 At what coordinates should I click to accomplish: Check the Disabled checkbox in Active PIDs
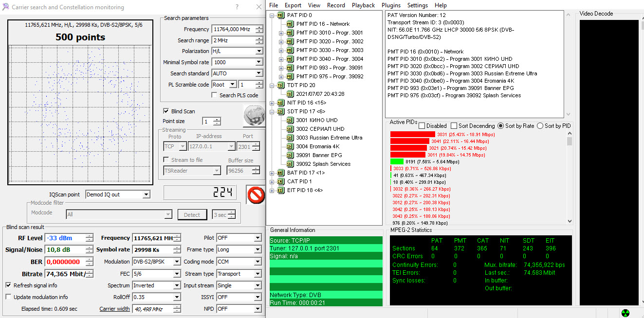422,126
